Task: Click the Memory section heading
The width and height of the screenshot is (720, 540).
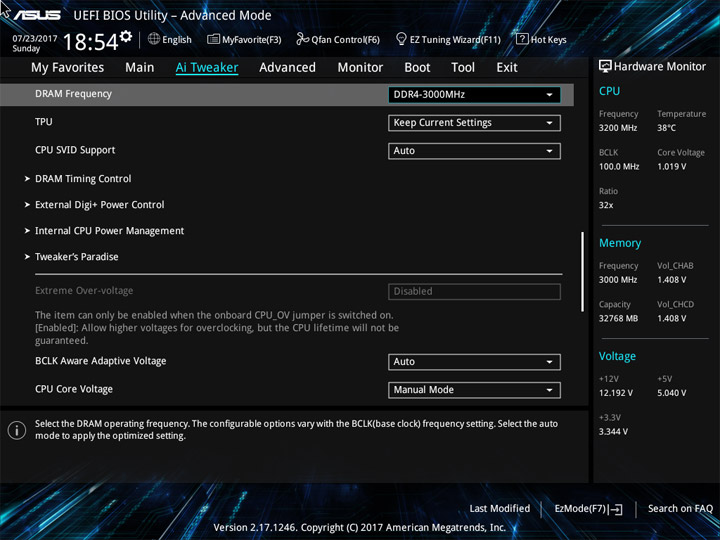Action: [x=620, y=243]
